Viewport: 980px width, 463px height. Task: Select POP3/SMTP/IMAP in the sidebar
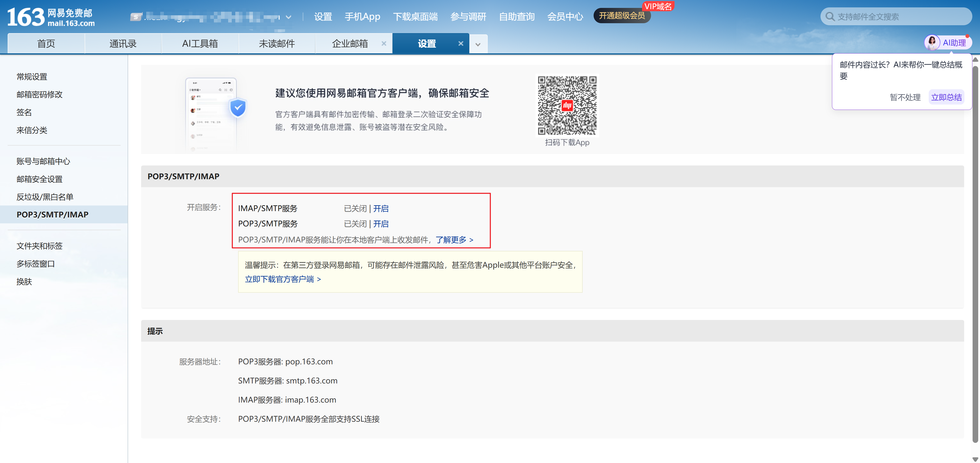(64, 215)
